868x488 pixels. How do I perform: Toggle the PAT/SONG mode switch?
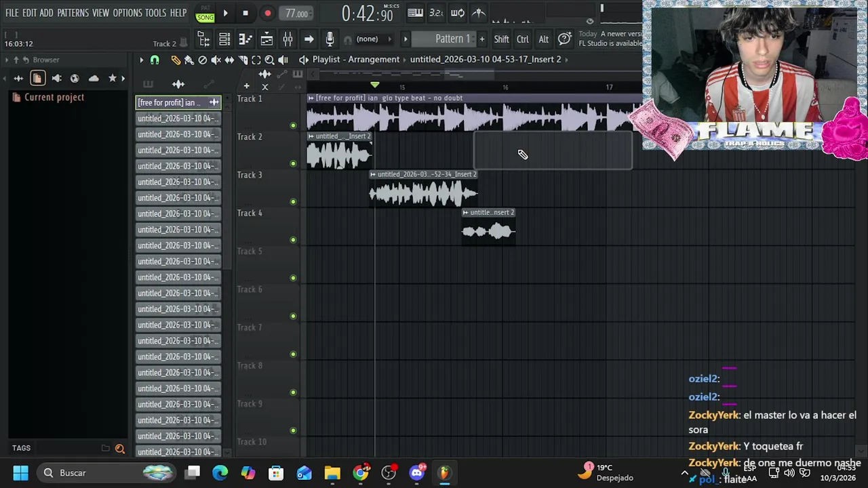coord(205,14)
